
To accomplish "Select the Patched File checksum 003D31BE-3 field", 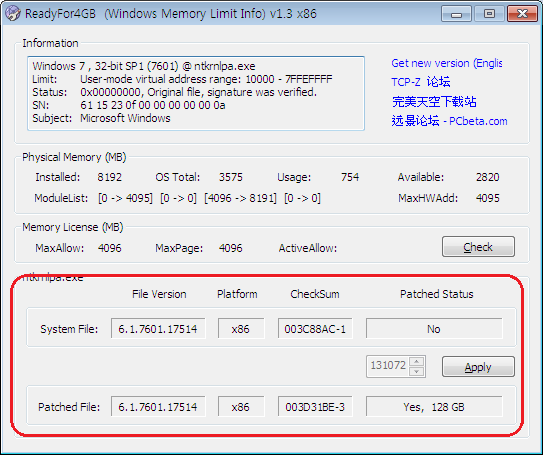I will point(315,407).
